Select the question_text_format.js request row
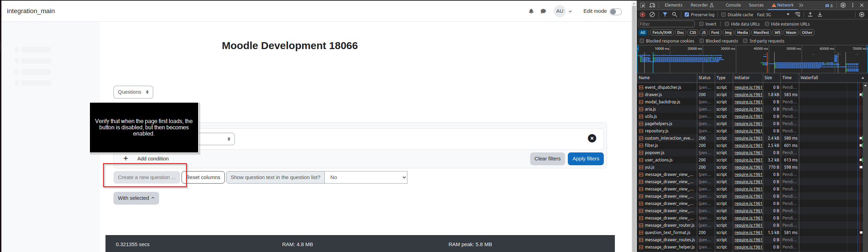This screenshot has width=868, height=252. click(751, 233)
